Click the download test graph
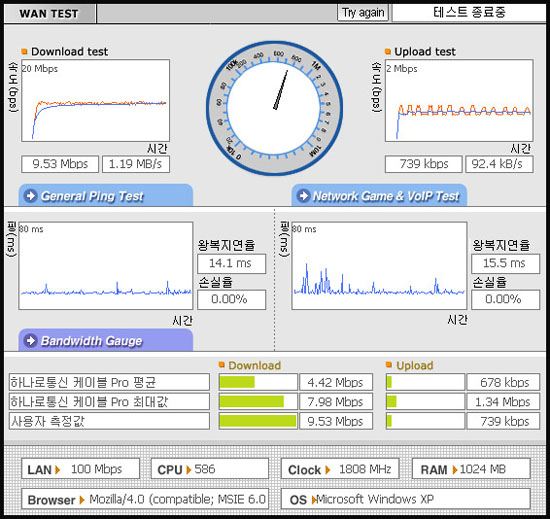Image resolution: width=550 pixels, height=519 pixels. [95, 101]
